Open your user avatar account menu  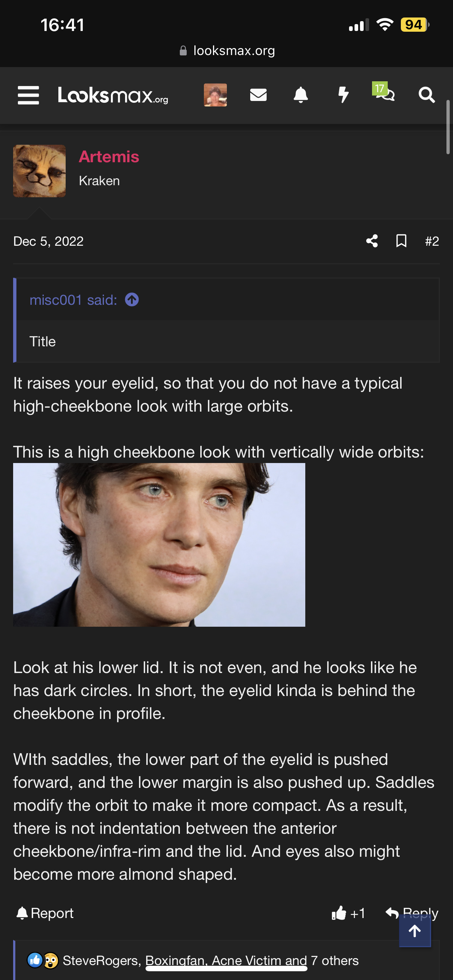point(216,95)
